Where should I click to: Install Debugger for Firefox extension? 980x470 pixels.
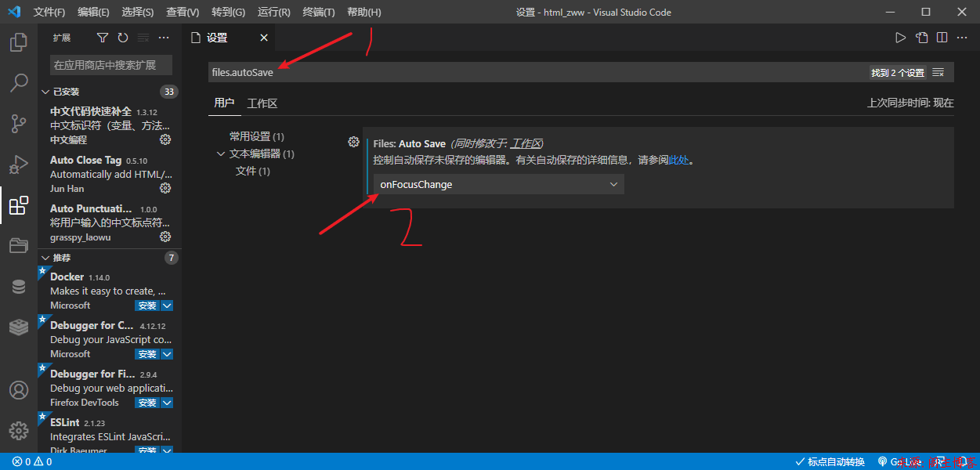click(147, 403)
